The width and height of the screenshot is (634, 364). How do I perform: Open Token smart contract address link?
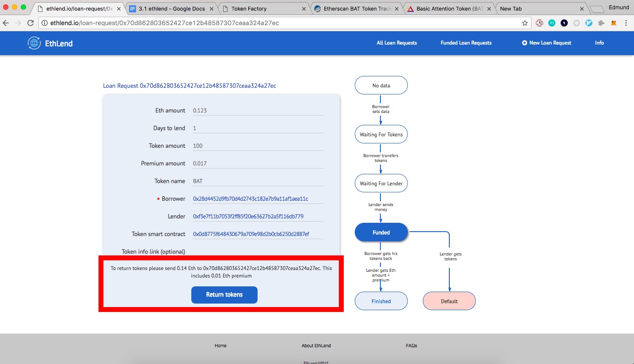coord(251,234)
